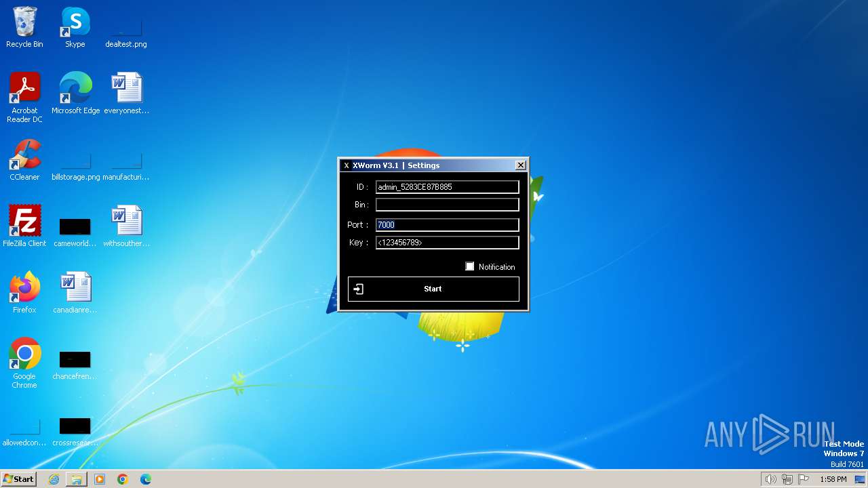Viewport: 868px width, 488px height.
Task: Open CCleaner desktop shortcut
Action: coord(24,159)
